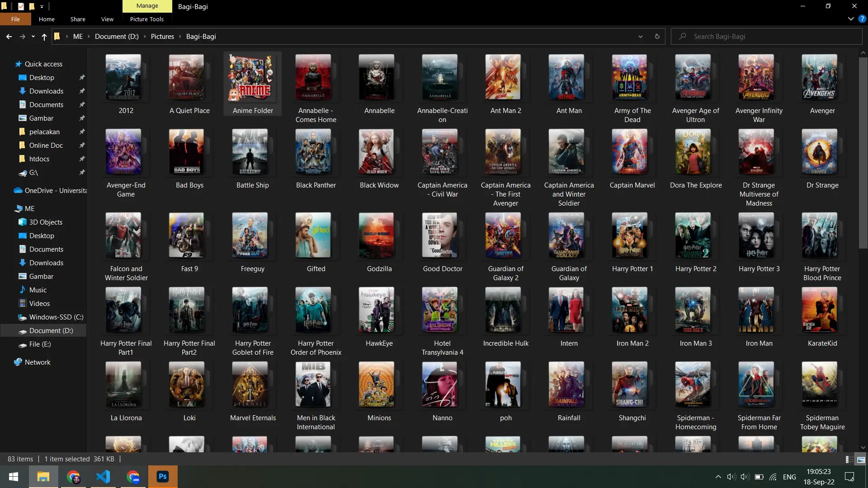Launch Visual Studio Code from taskbar
The width and height of the screenshot is (868, 488).
[x=103, y=477]
